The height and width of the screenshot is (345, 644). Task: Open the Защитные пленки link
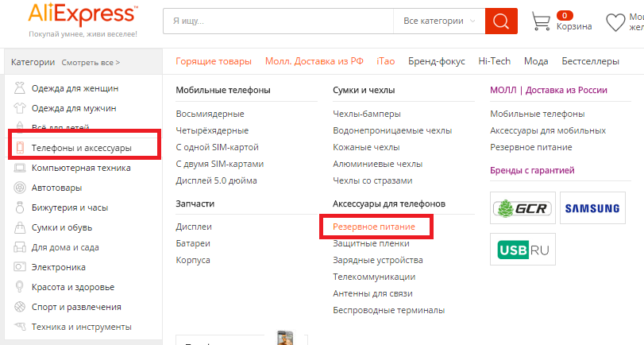[371, 243]
